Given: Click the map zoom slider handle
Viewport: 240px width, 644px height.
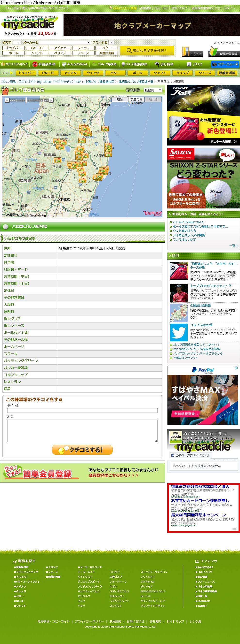Looking at the screenshot, I should [26, 100].
